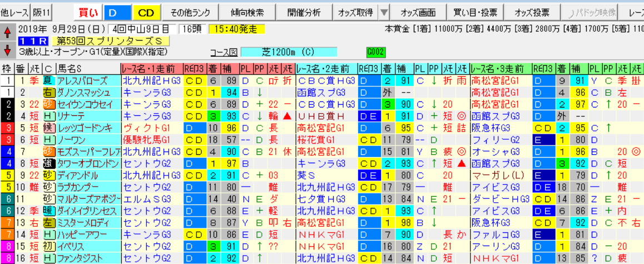644x264 pixels.
Task: Click the コース図 link
Action: point(224,52)
